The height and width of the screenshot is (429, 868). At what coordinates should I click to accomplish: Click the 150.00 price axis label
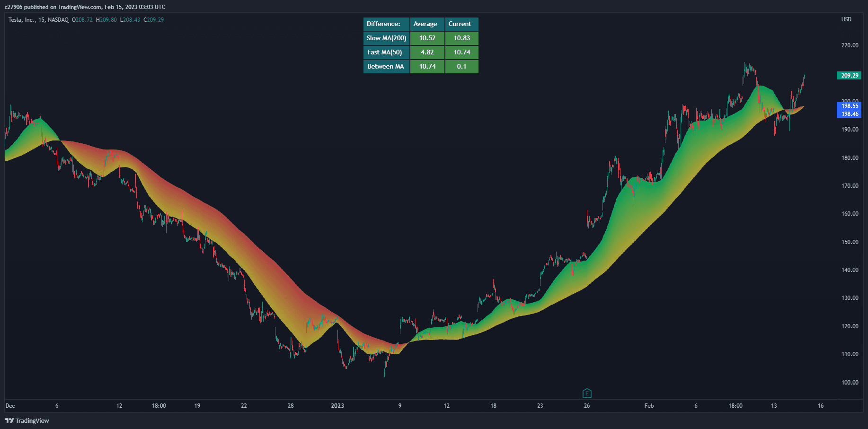tap(850, 242)
